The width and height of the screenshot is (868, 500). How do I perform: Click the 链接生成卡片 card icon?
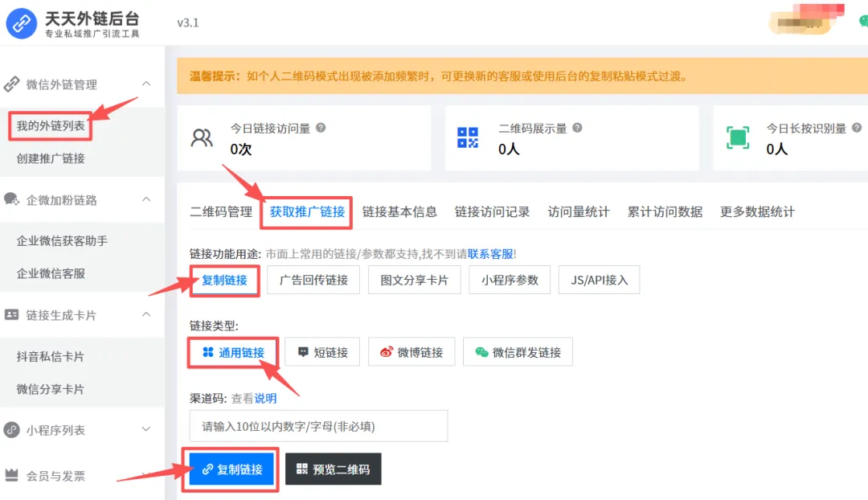11,315
